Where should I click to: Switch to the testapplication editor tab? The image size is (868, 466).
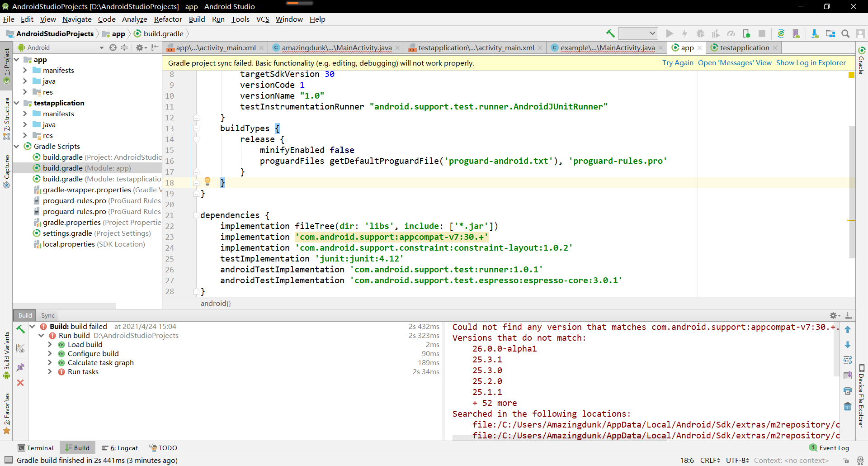click(x=744, y=48)
